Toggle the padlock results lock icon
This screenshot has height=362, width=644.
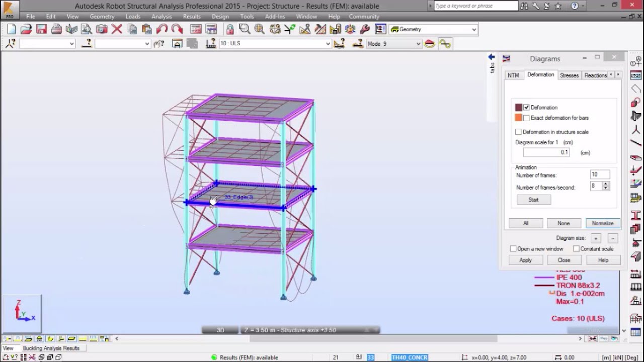[229, 29]
